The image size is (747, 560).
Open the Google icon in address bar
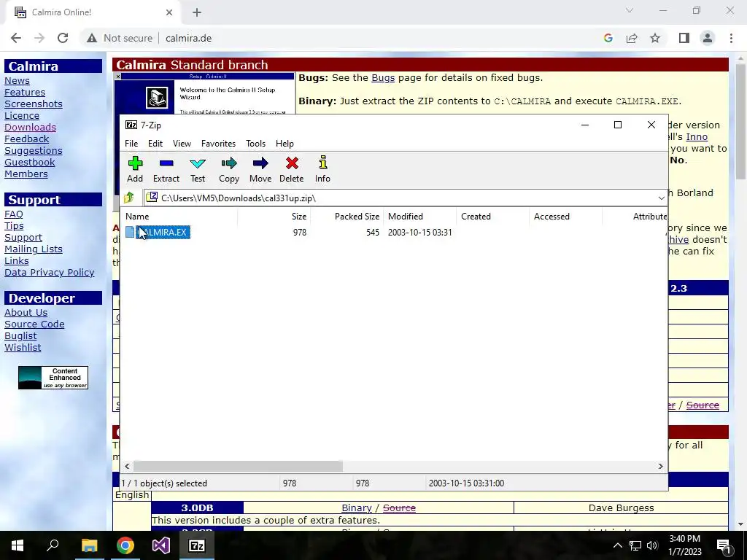click(608, 38)
